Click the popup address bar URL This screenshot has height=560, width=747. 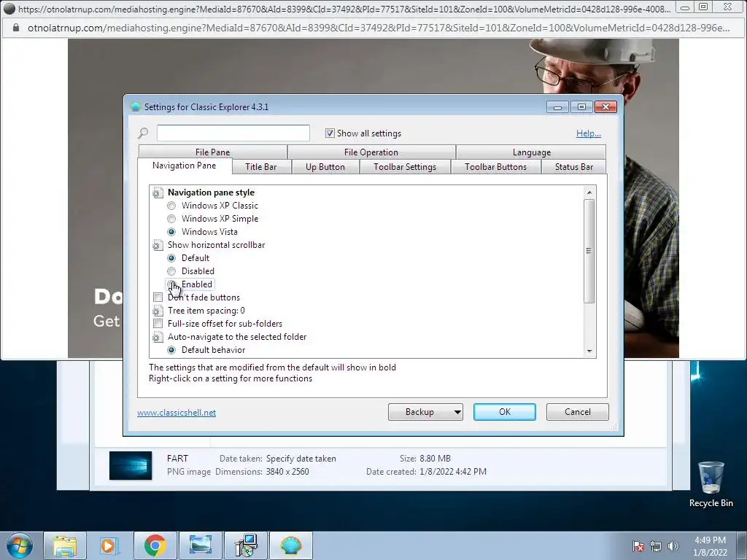point(379,28)
